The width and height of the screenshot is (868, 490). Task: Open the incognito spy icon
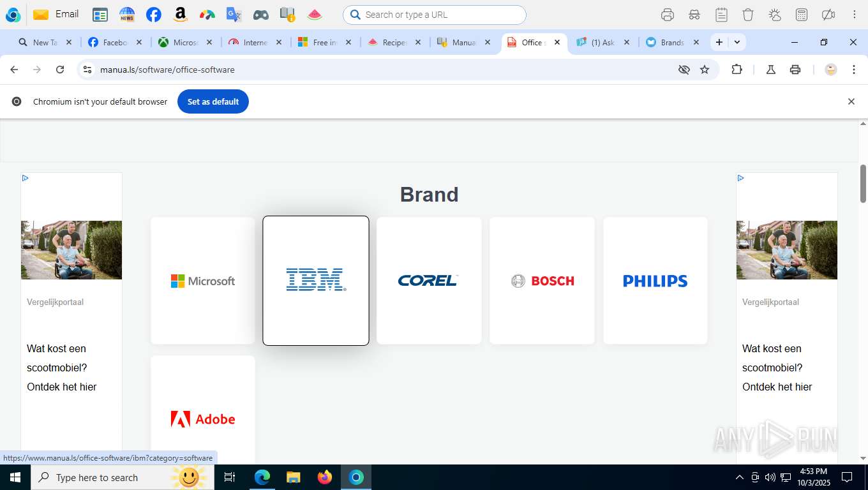coord(694,15)
